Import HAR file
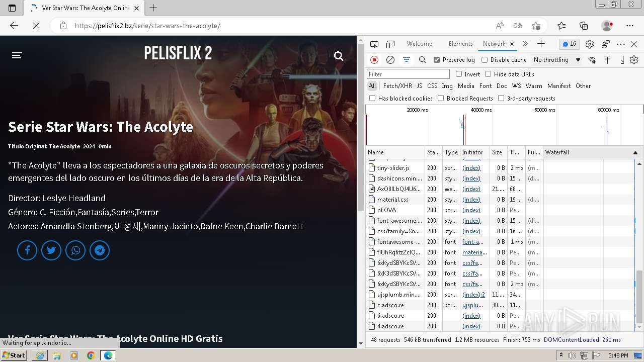Screen dimensions: 644x362 tap(608, 60)
